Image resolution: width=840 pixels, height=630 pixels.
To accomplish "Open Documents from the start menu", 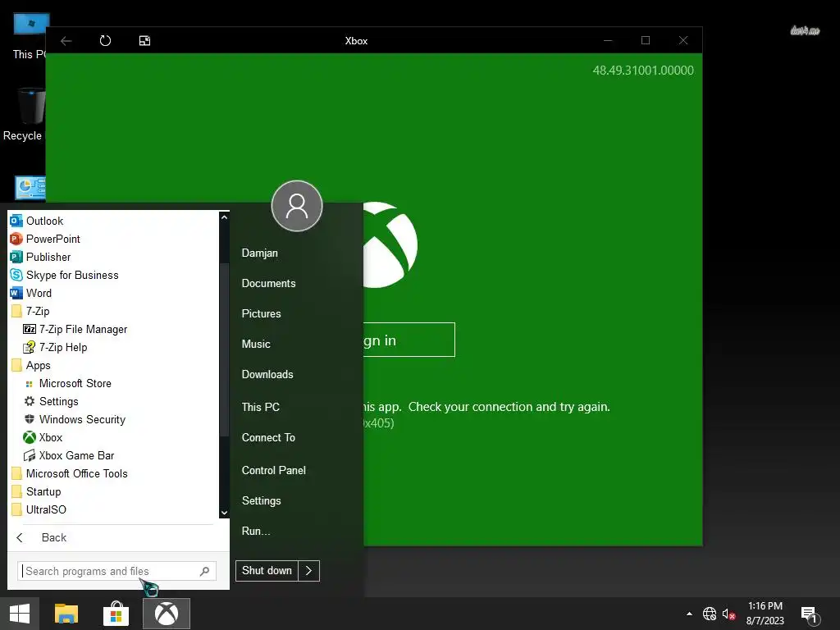I will tap(268, 283).
